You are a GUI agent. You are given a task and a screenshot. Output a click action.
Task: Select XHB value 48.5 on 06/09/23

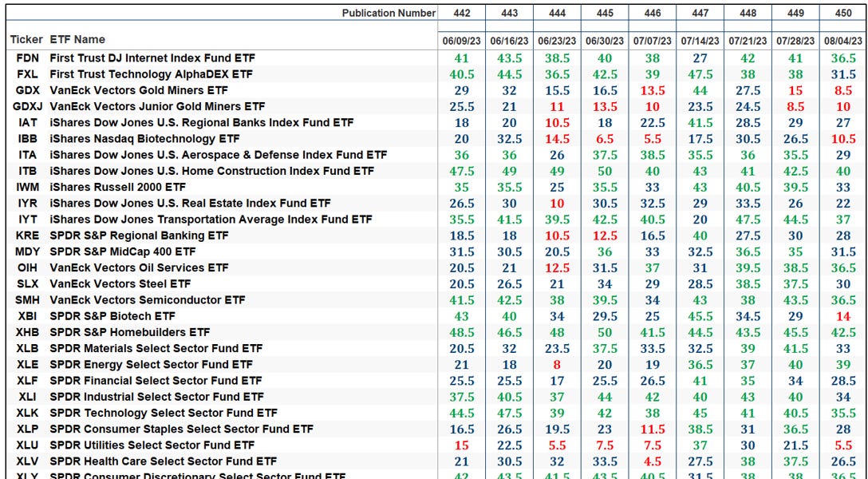[461, 332]
